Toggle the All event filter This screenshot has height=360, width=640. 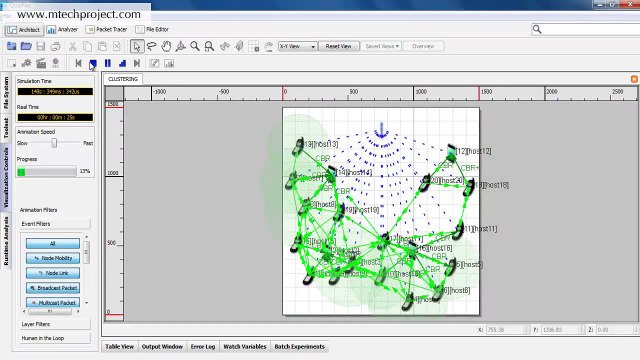53,243
